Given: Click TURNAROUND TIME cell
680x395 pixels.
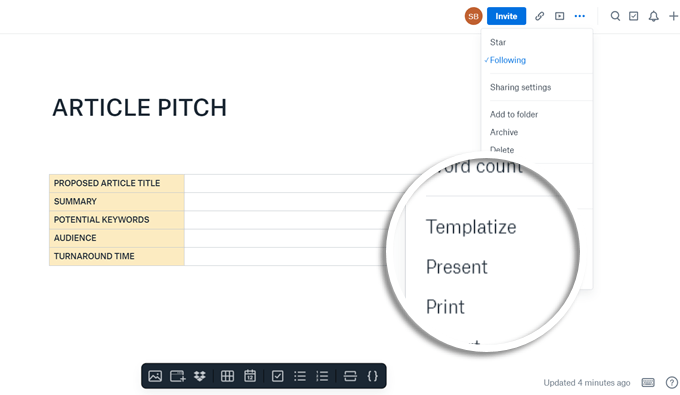Looking at the screenshot, I should click(x=117, y=256).
